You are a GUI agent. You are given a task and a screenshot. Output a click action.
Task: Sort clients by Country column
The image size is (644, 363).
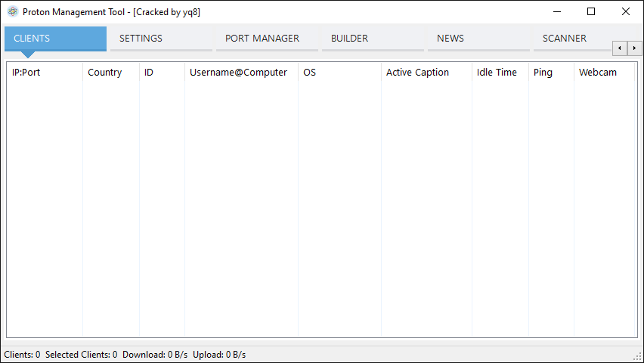(x=104, y=73)
